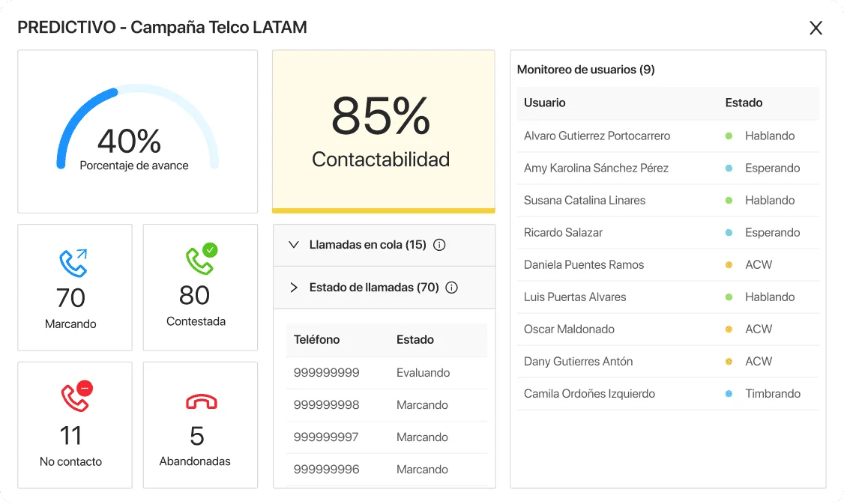Screen dimensions: 844x504
Task: Click orange ACW dot for Daniela Puentes
Action: coord(729,264)
